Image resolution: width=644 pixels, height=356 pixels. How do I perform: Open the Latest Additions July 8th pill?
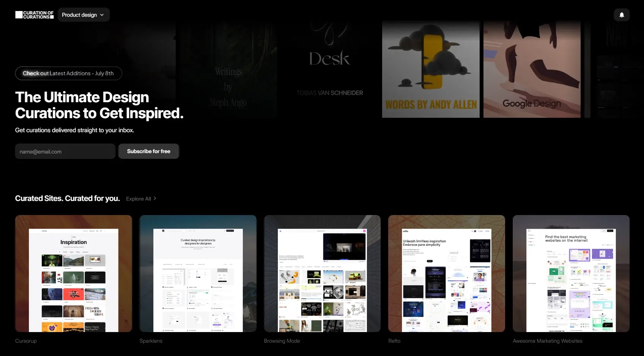click(68, 73)
